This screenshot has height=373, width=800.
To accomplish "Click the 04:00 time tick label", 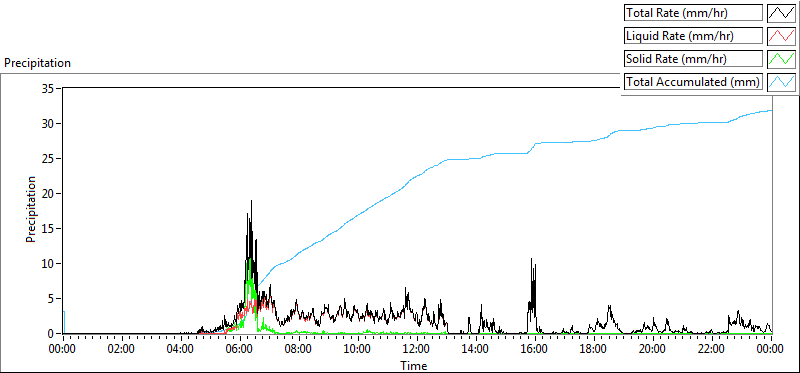I will (x=181, y=350).
